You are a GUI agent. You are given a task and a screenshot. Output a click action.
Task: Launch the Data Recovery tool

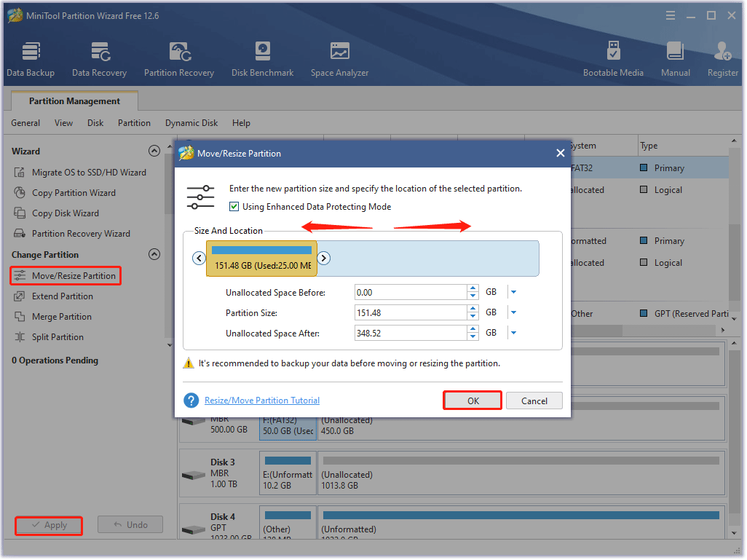click(x=100, y=60)
